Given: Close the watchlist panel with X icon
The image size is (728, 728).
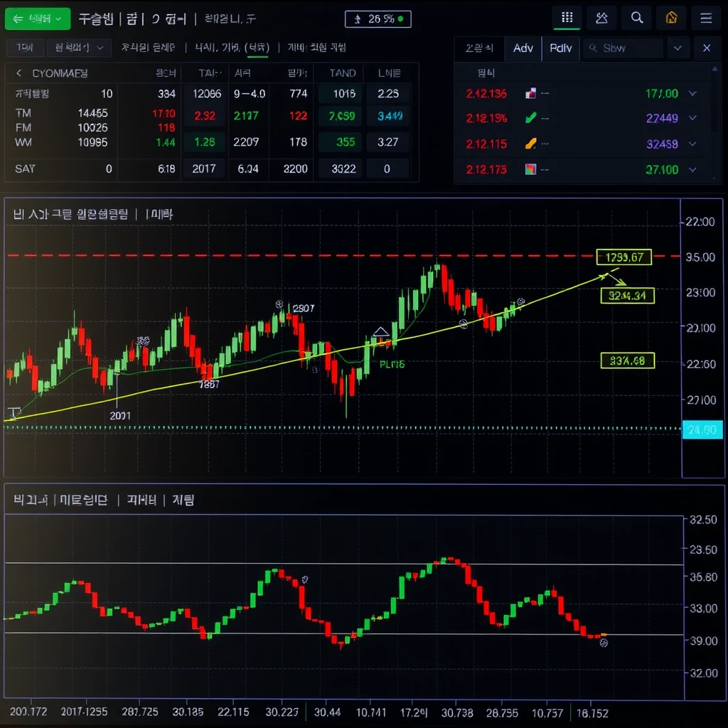Looking at the screenshot, I should click(706, 48).
